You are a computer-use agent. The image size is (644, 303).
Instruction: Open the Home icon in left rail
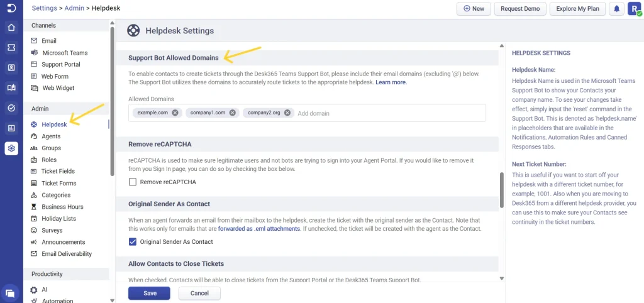(11, 28)
